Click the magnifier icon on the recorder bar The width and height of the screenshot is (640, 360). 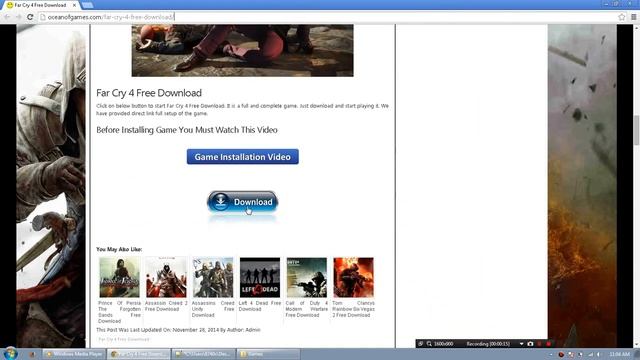point(429,344)
